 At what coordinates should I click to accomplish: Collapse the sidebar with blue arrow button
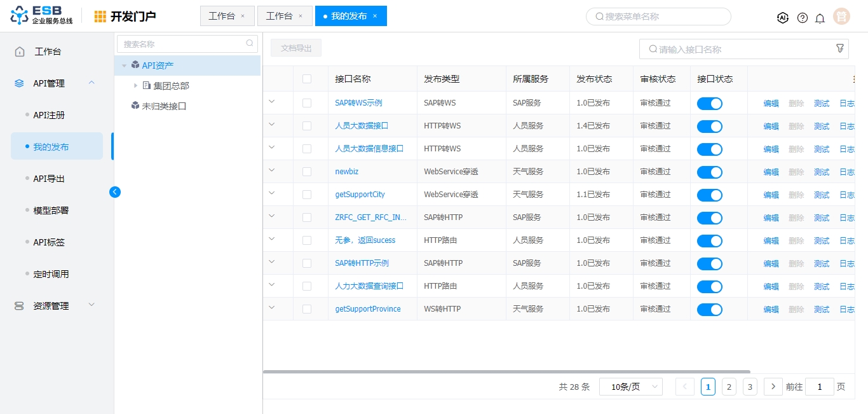coord(115,191)
